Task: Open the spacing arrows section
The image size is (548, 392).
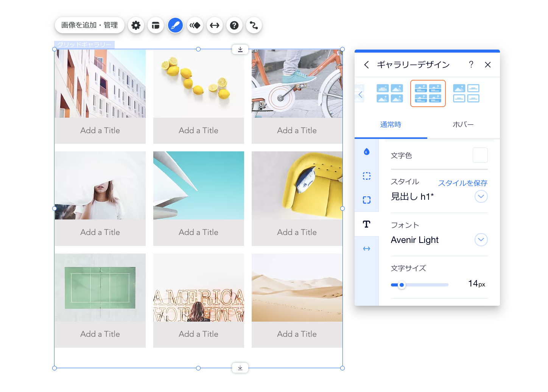Action: click(367, 249)
